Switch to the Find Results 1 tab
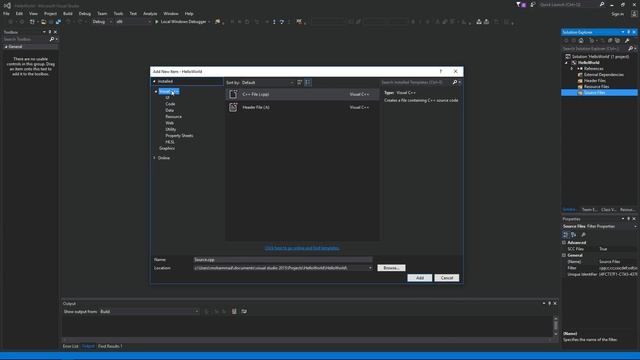 (110, 346)
